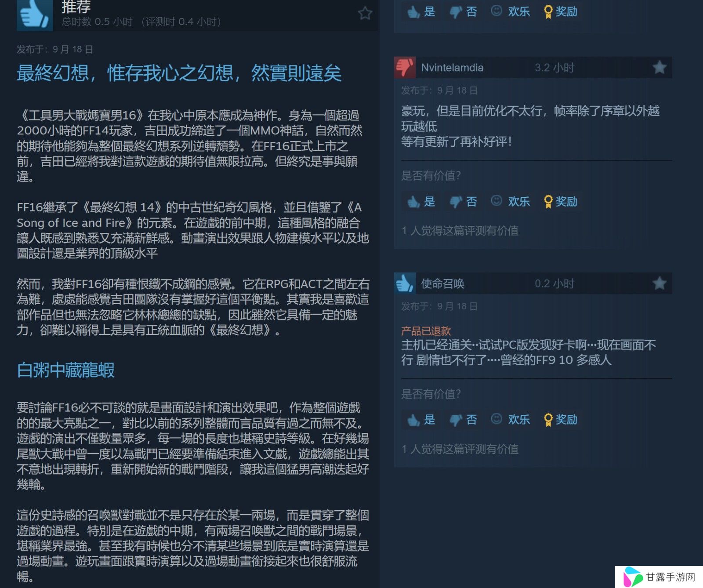Click the 产品已退款 label
This screenshot has height=588, width=703.
pyautogui.click(x=426, y=331)
